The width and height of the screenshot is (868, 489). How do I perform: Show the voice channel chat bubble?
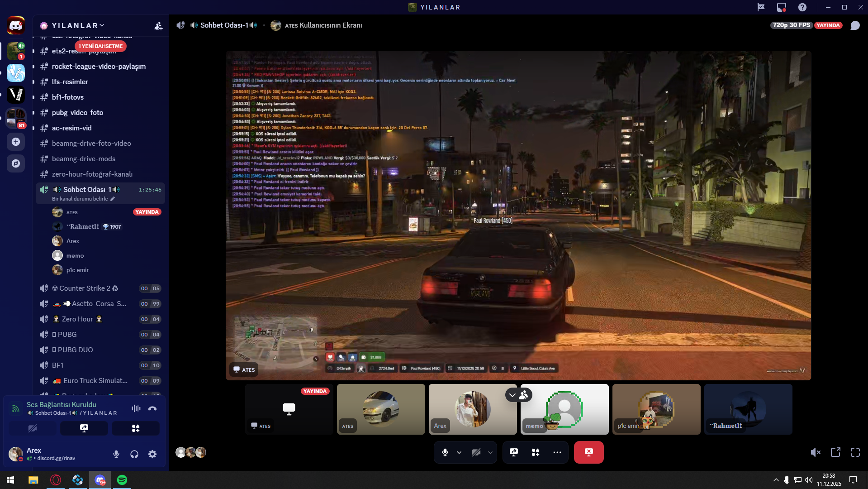pyautogui.click(x=855, y=25)
